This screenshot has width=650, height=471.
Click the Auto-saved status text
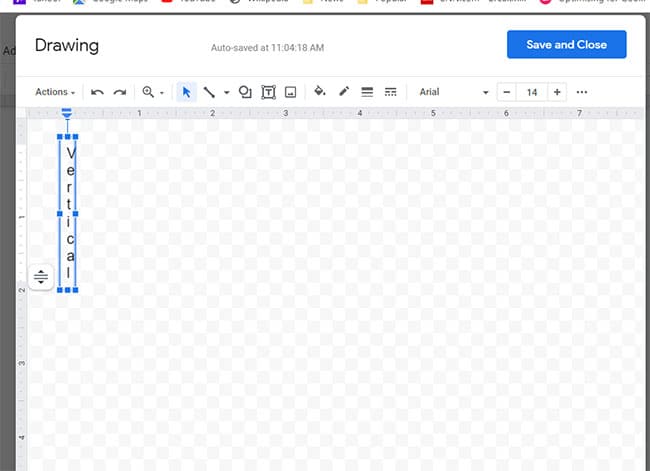pyautogui.click(x=267, y=48)
